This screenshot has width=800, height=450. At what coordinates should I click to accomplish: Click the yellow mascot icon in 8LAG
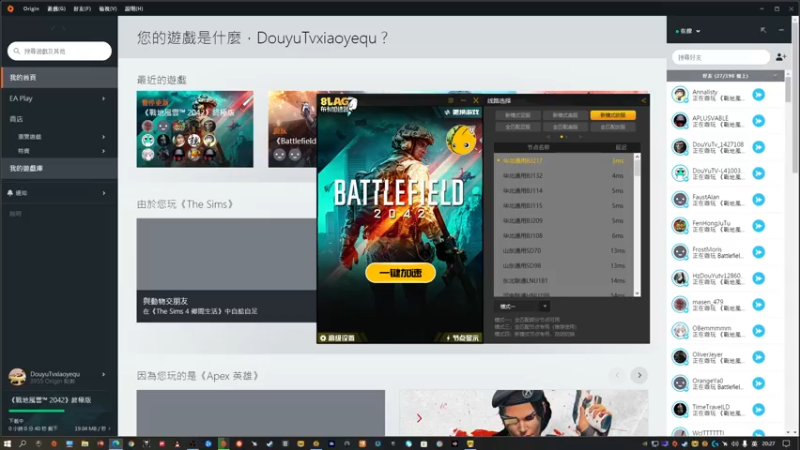point(461,140)
